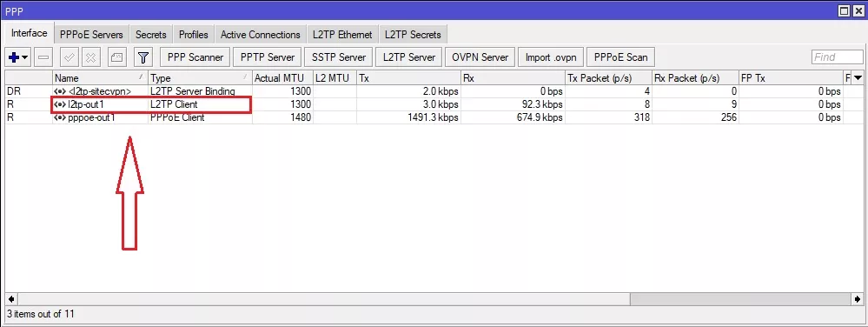This screenshot has height=327, width=868.
Task: Sort by the Actual MTU column header
Action: coord(282,78)
